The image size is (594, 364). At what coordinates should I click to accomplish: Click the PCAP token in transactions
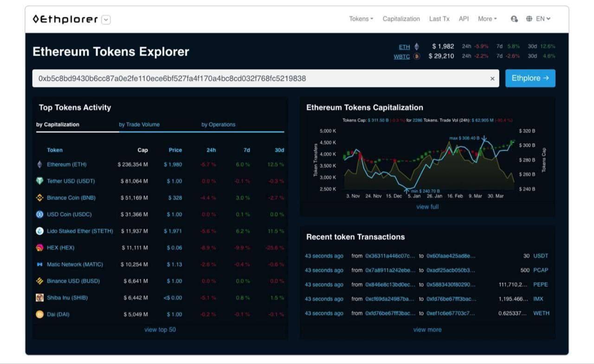(x=541, y=270)
